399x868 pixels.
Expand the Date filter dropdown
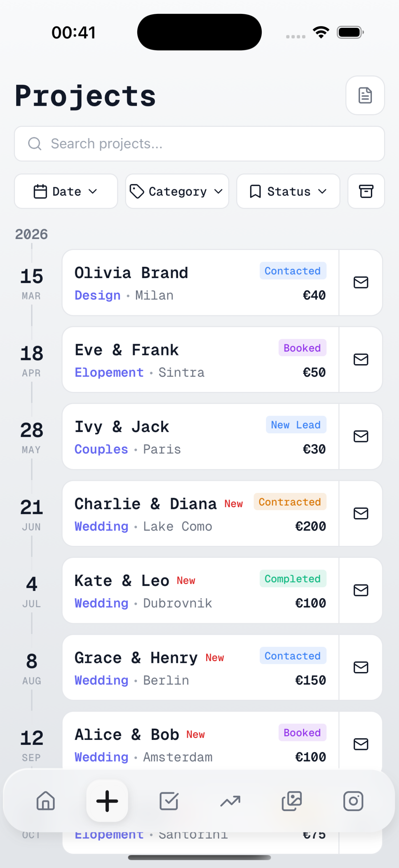coord(66,191)
